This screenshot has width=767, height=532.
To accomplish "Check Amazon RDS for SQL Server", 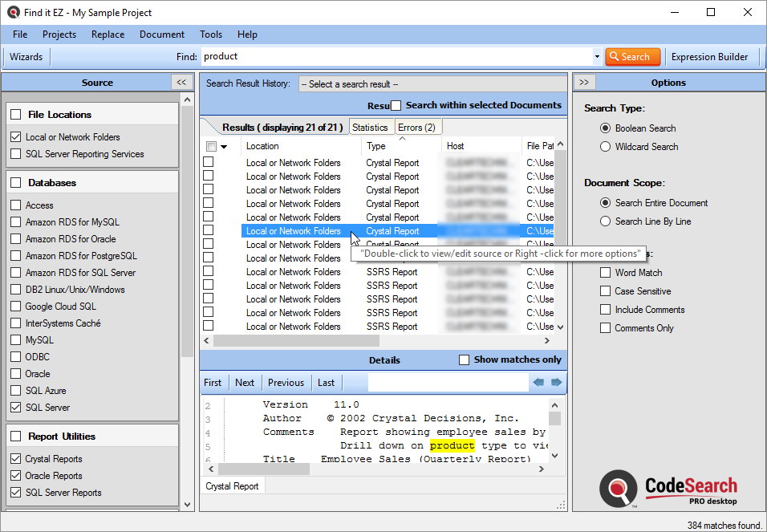I will (x=16, y=273).
